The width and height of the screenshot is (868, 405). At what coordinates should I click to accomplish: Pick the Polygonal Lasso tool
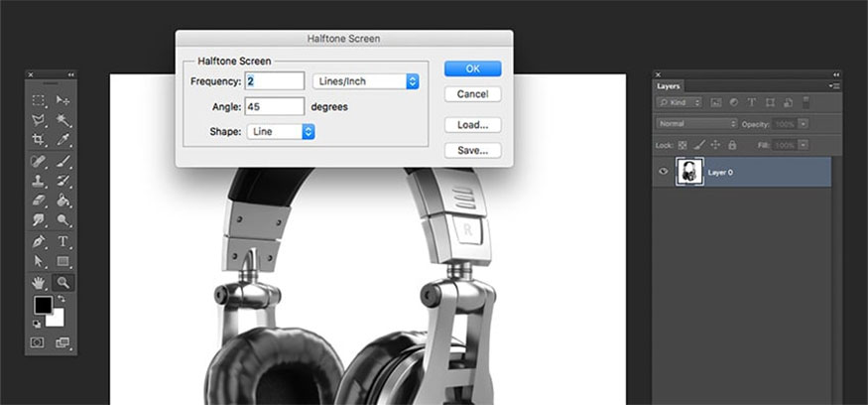pyautogui.click(x=39, y=120)
